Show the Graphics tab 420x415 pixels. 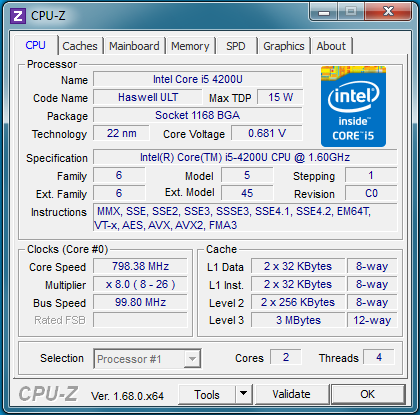pyautogui.click(x=284, y=46)
